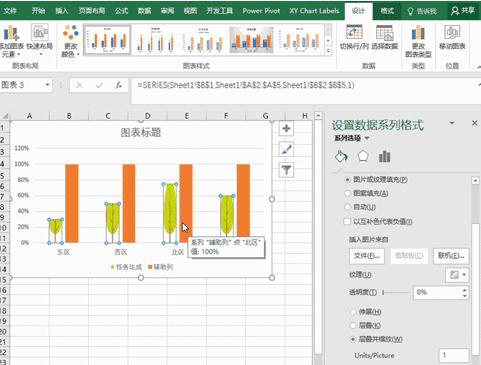481x365 pixels.
Task: Collapse the ribbon with arrow
Action: [479, 67]
